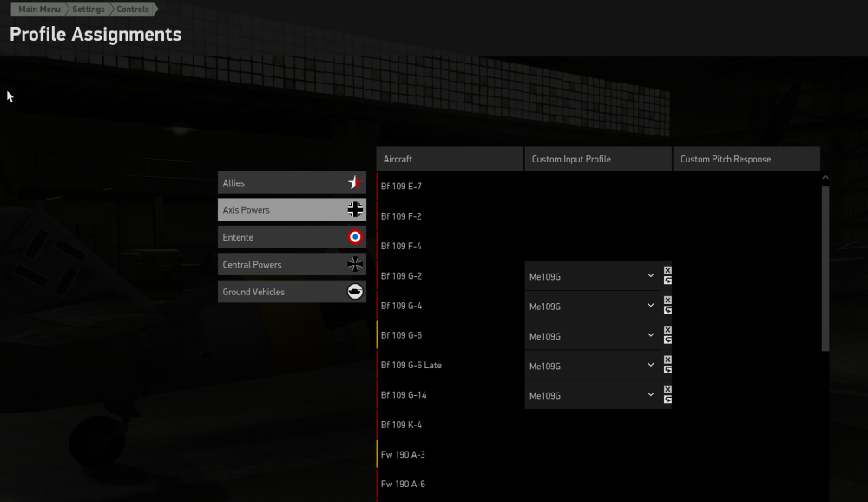This screenshot has height=502, width=868.
Task: Return to the Controls breadcrumb
Action: tap(133, 9)
